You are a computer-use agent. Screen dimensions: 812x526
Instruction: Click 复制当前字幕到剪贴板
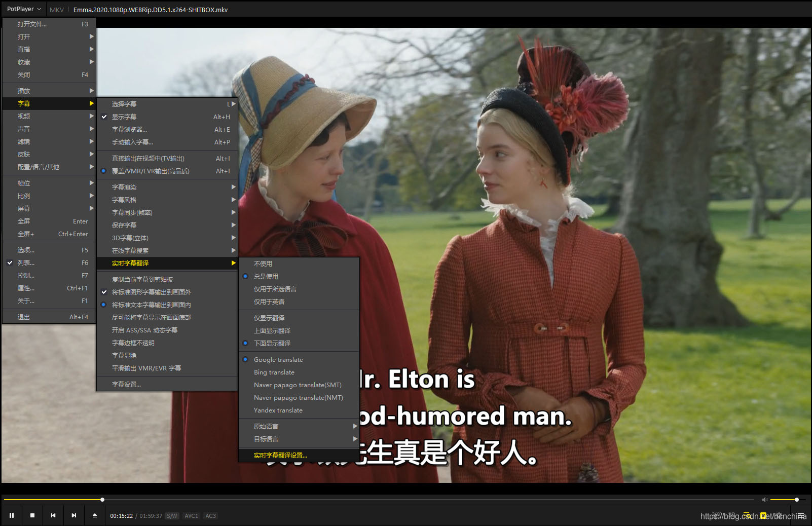pos(167,279)
